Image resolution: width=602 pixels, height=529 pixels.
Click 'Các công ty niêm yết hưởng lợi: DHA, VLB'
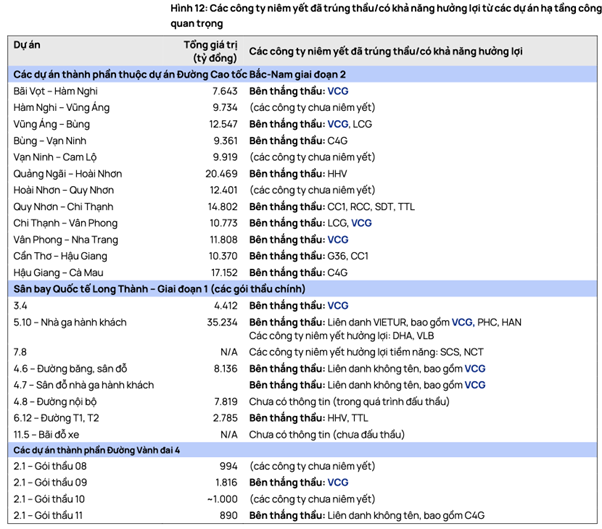click(341, 336)
